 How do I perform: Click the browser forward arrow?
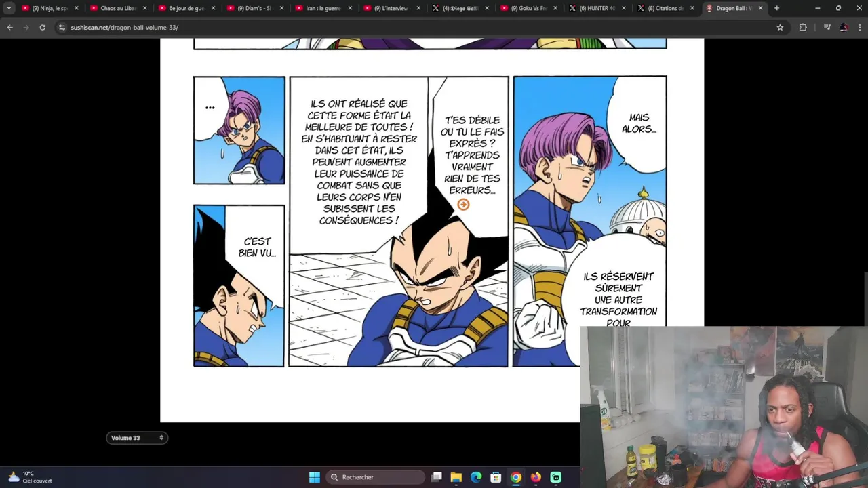[x=26, y=27]
